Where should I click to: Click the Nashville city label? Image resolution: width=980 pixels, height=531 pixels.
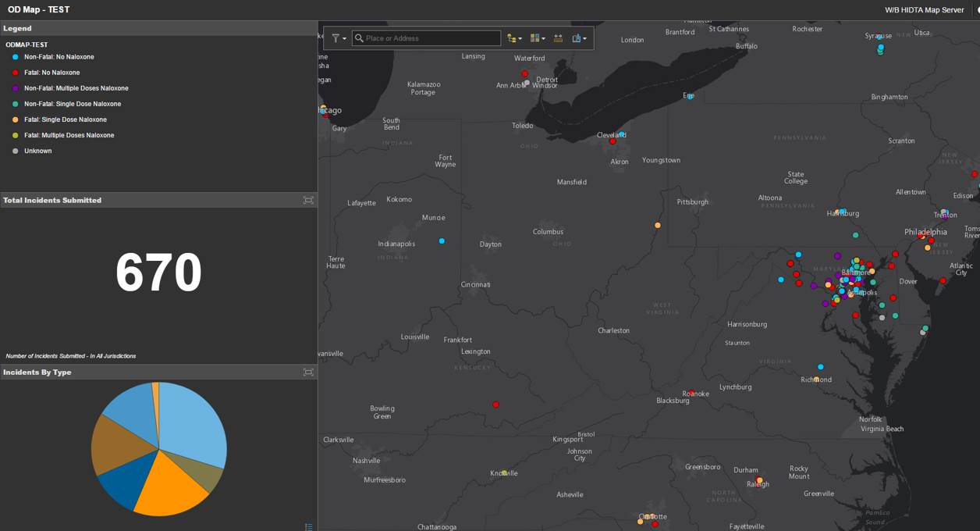pos(366,461)
